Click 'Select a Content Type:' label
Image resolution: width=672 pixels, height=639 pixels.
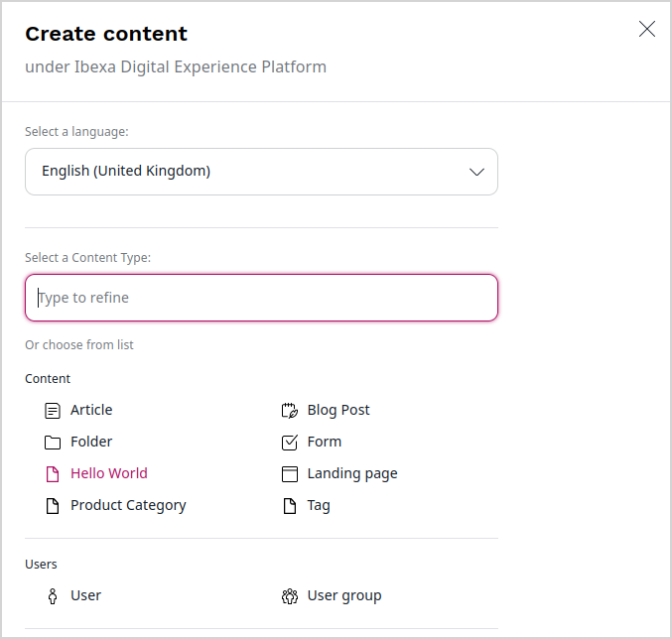[88, 258]
